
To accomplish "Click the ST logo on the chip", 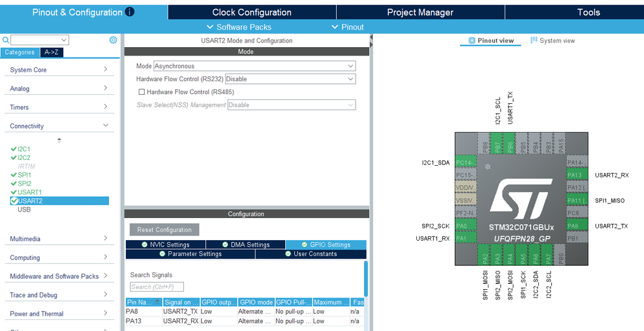I will click(x=521, y=199).
